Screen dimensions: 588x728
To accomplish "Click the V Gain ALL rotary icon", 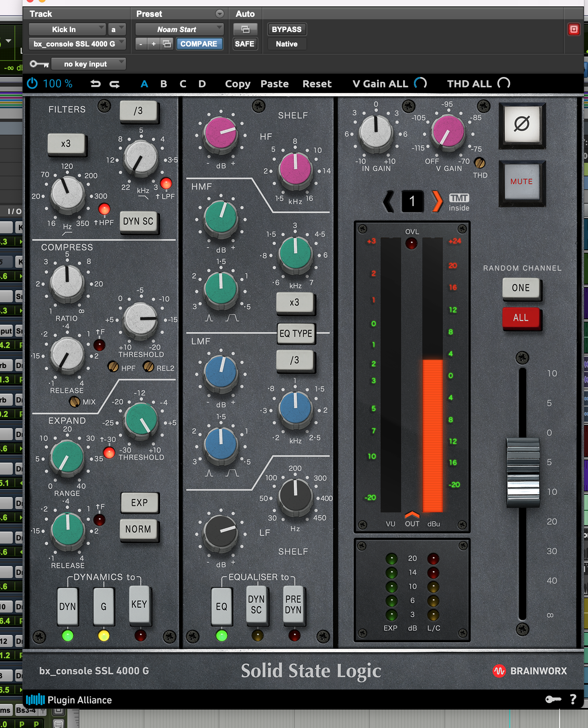I will (420, 83).
